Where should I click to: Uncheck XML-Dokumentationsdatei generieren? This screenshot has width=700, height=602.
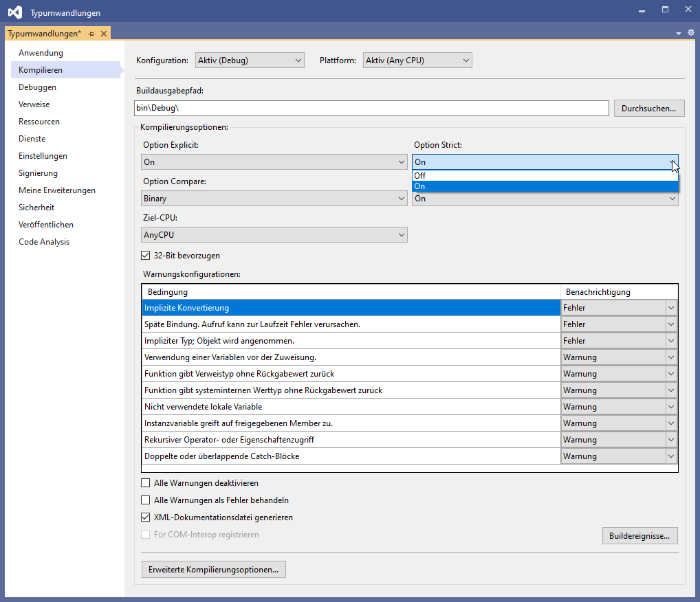point(145,517)
